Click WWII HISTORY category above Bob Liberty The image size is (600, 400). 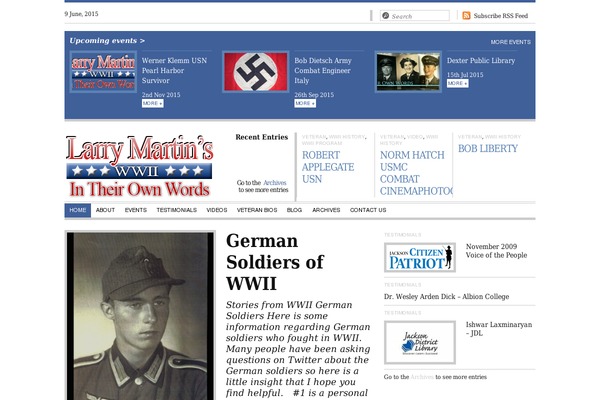click(503, 137)
